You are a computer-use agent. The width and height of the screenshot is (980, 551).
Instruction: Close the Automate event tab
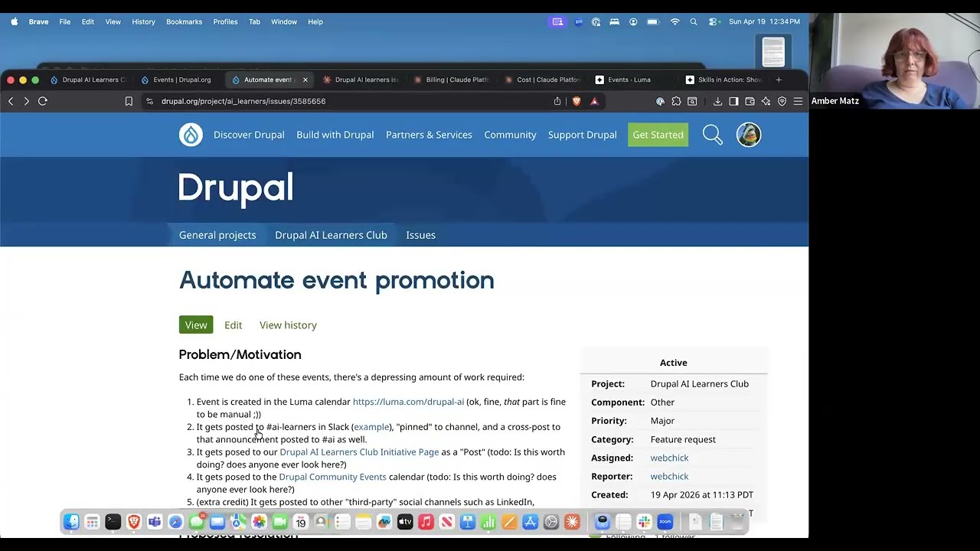tap(305, 80)
